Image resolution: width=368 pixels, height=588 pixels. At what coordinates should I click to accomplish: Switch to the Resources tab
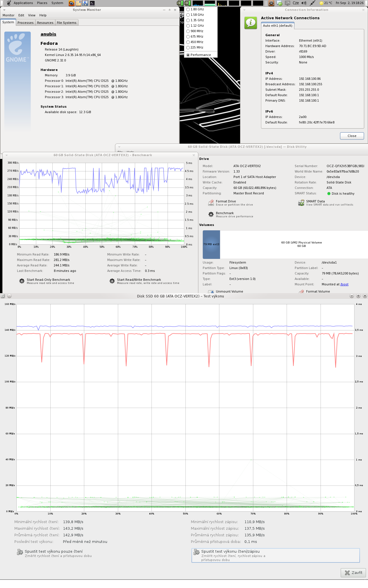point(45,23)
